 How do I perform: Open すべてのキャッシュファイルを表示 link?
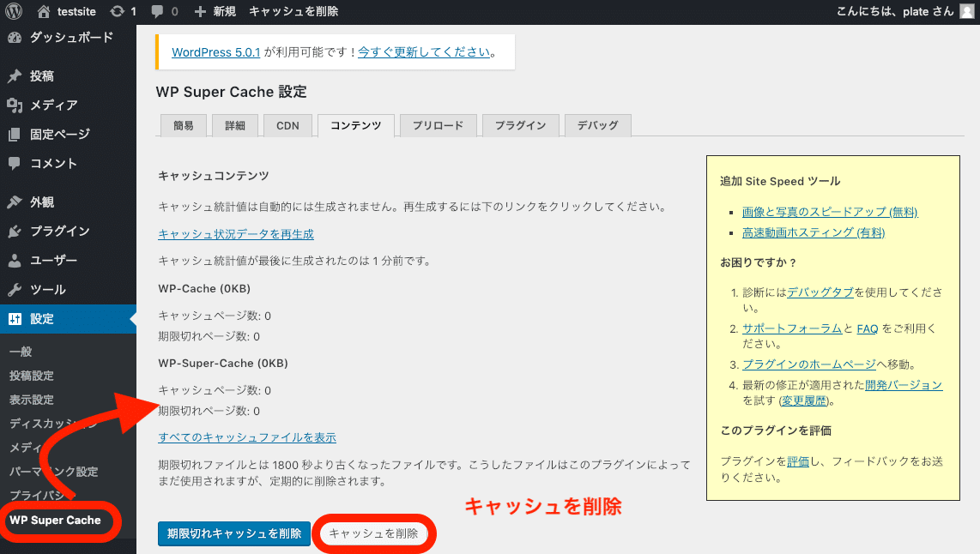[247, 438]
